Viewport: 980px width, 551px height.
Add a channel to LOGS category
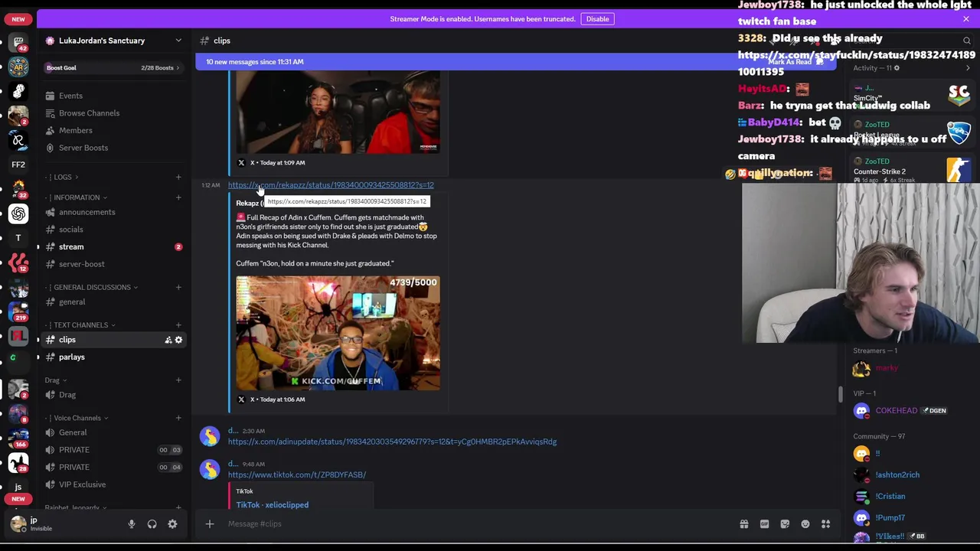(x=178, y=178)
